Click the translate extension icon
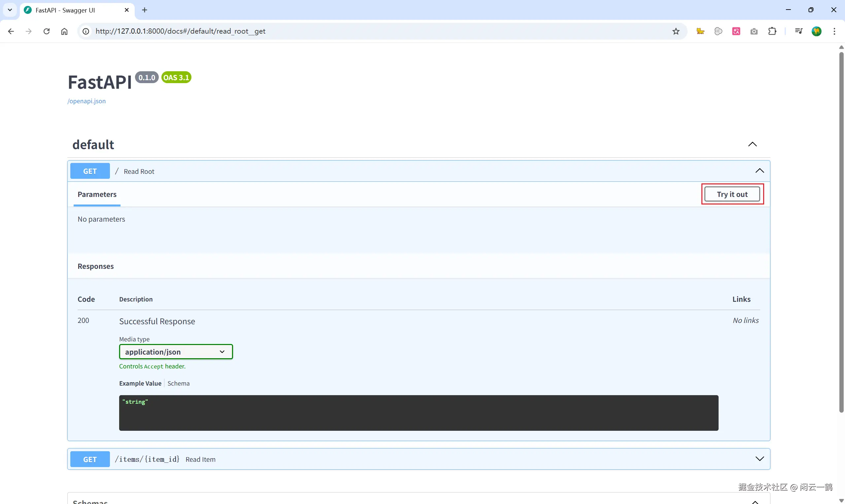This screenshot has height=504, width=845. pyautogui.click(x=736, y=31)
